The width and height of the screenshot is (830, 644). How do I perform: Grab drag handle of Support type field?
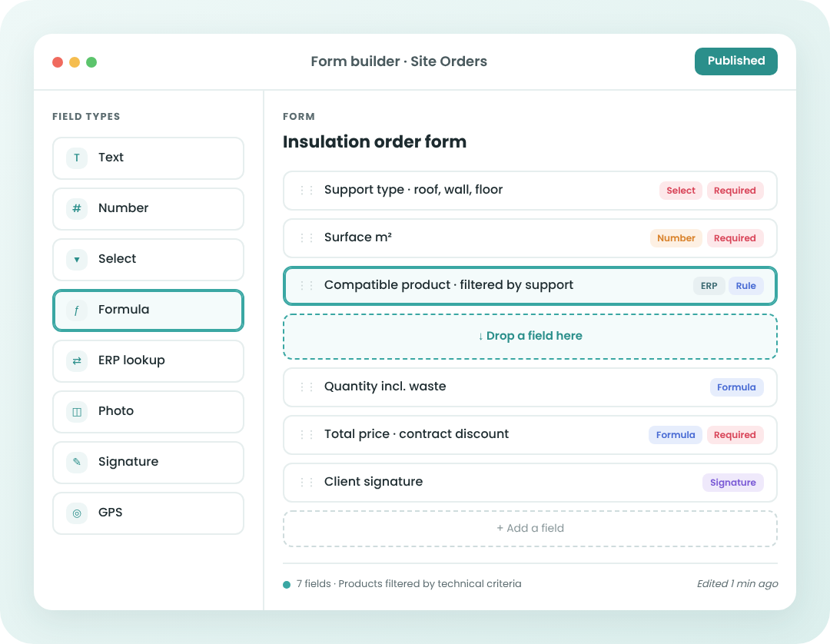(307, 190)
